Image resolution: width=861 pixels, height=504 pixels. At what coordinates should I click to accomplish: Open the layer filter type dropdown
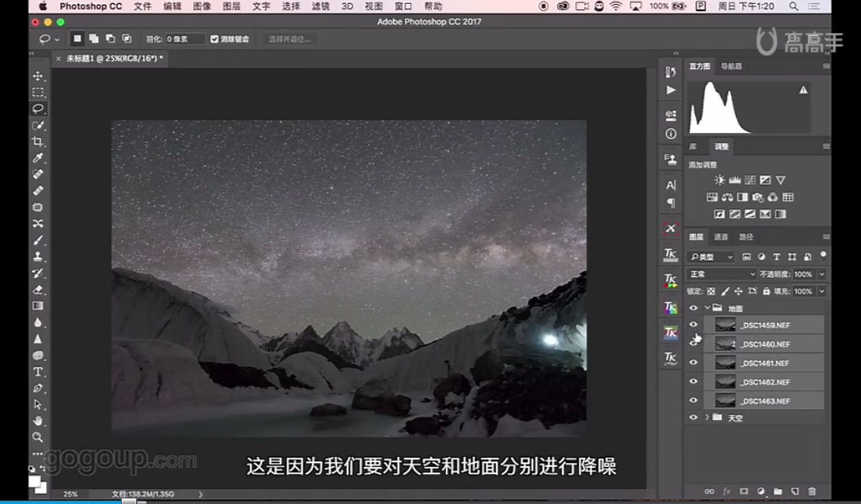[711, 256]
